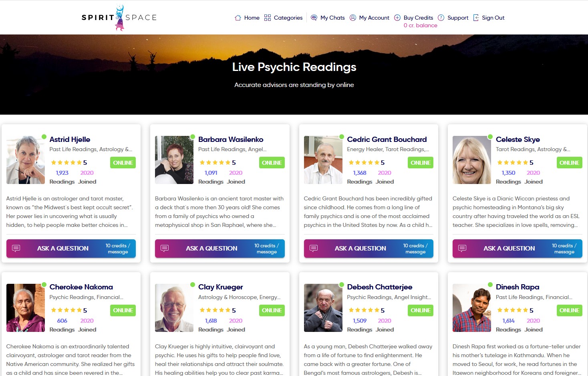Ask Barbara Wasilenko a question
588x376 pixels.
[220, 249]
